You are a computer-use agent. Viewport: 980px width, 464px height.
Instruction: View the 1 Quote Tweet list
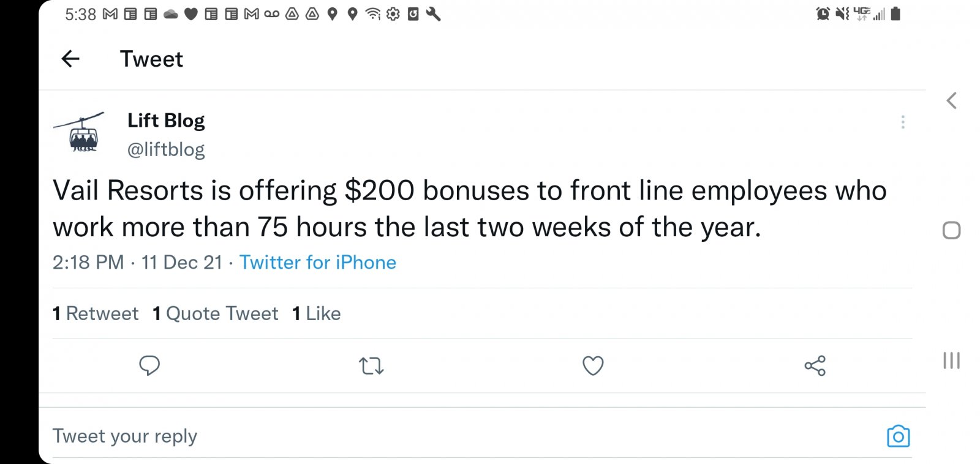(x=215, y=313)
